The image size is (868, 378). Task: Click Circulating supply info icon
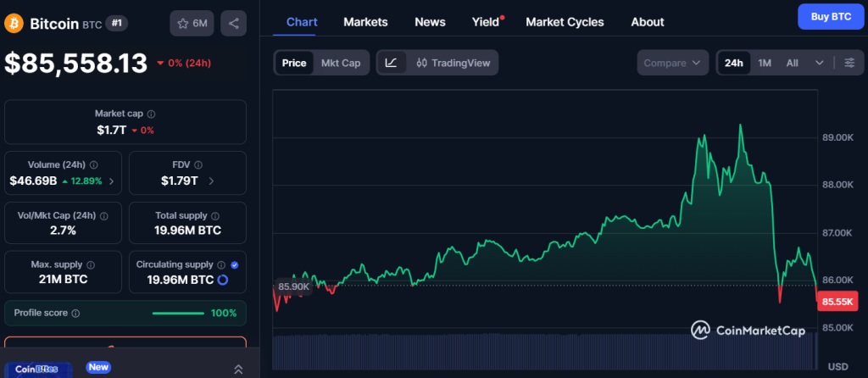point(221,265)
